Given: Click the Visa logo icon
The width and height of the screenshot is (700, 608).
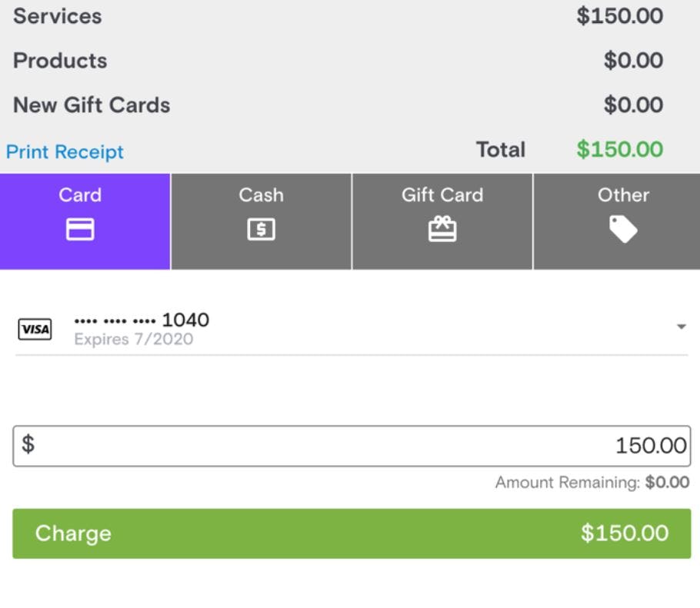Looking at the screenshot, I should pyautogui.click(x=35, y=330).
